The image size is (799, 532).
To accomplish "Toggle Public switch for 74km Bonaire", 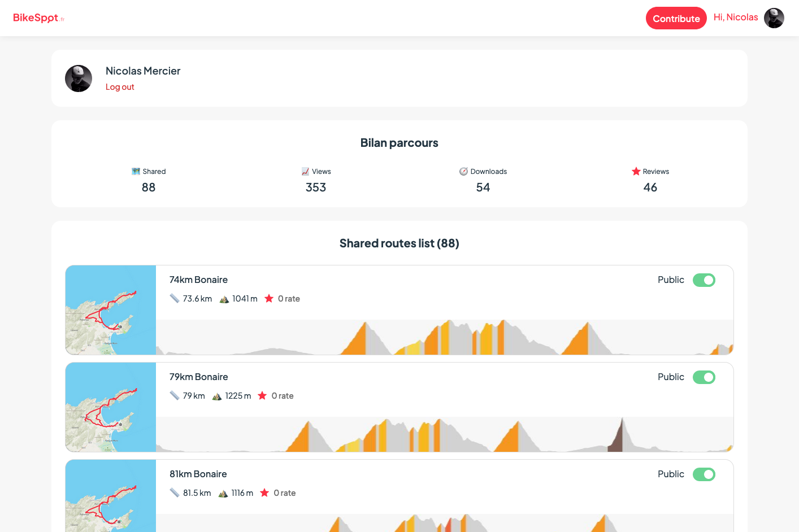I will pyautogui.click(x=704, y=280).
